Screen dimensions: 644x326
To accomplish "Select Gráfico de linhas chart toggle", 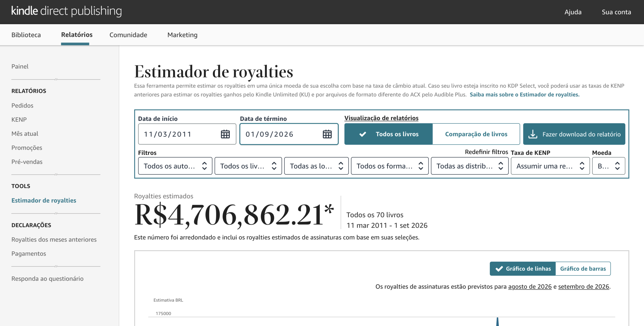I will (x=523, y=269).
